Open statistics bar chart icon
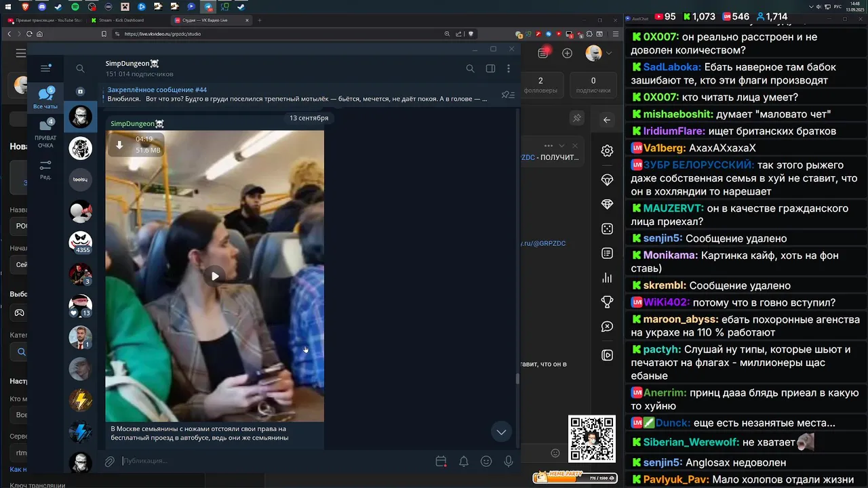The height and width of the screenshot is (488, 868). (607, 278)
